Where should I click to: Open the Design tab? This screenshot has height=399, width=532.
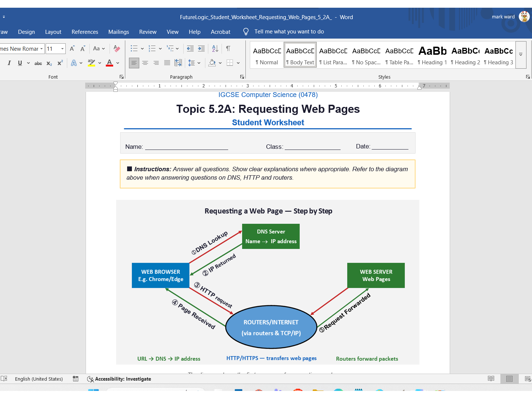click(26, 32)
